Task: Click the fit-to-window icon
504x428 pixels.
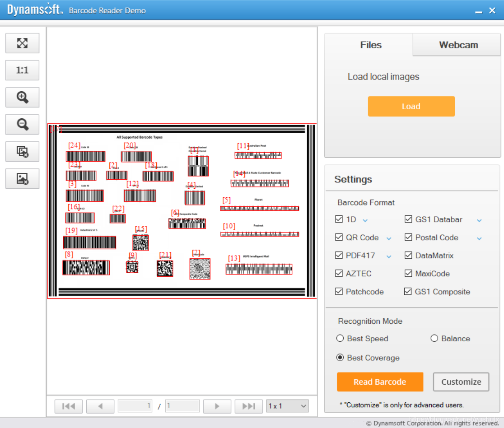Action: (x=22, y=43)
